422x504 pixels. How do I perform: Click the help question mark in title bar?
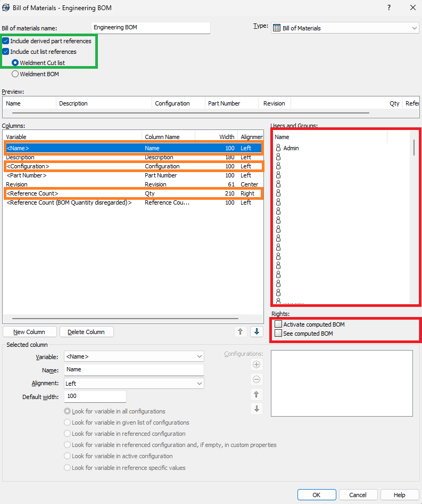pos(389,7)
